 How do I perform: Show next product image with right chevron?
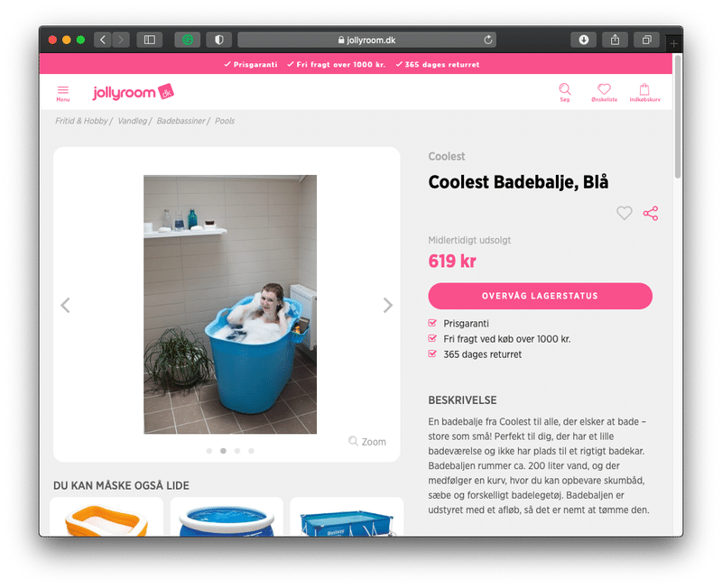(x=388, y=305)
